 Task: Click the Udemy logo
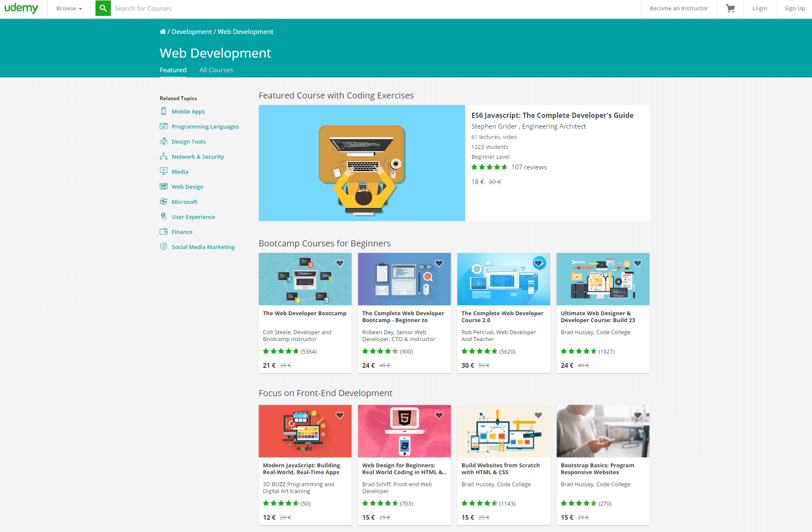pyautogui.click(x=21, y=8)
